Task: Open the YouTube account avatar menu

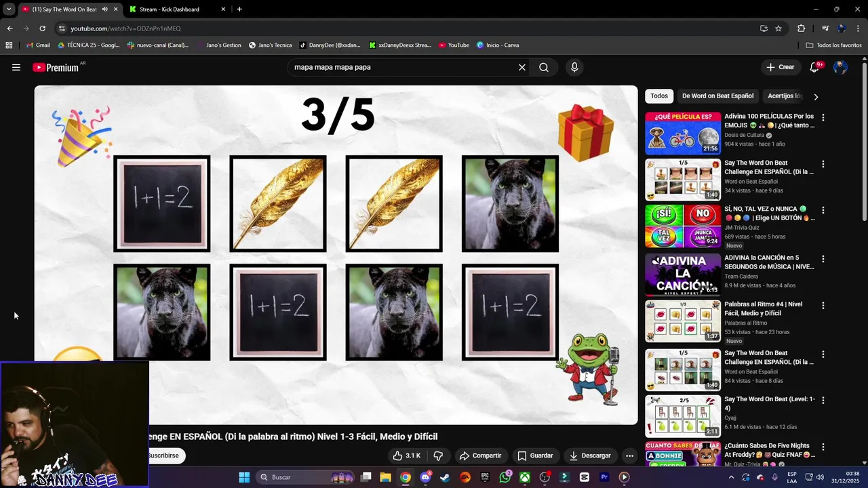Action: pos(840,67)
